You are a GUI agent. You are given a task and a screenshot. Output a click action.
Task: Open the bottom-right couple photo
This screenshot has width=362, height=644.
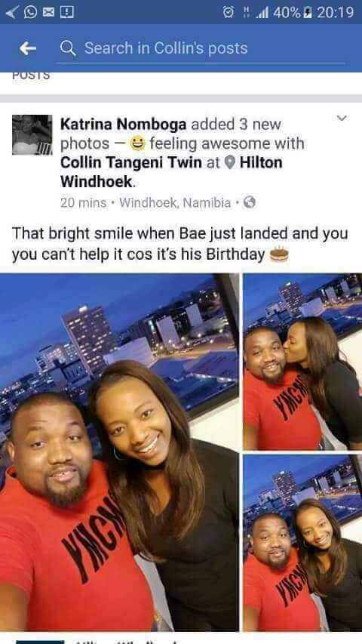302,543
